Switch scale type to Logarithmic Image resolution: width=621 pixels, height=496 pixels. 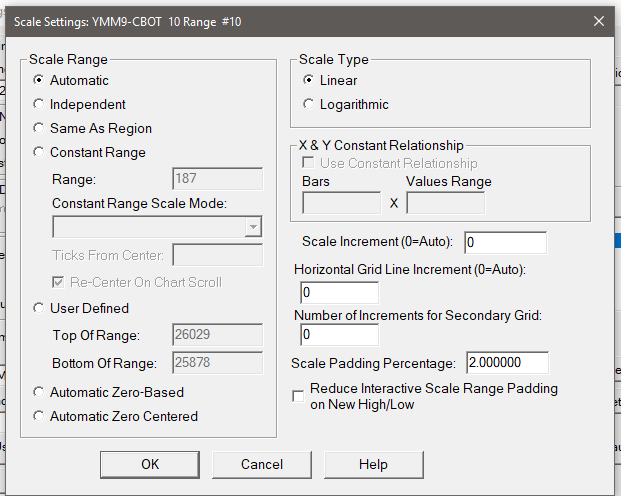[309, 104]
